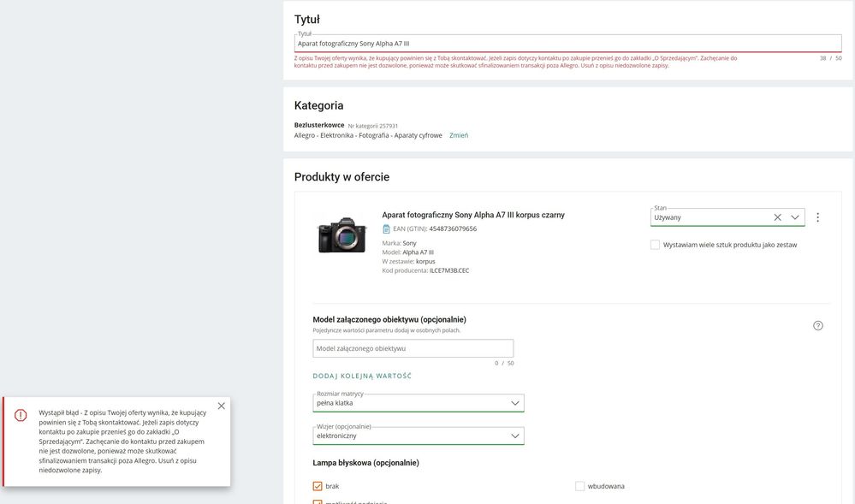Click product title 'Aparat fotograficzny Sony Alpha A7 III korpus czarny'

tap(473, 215)
